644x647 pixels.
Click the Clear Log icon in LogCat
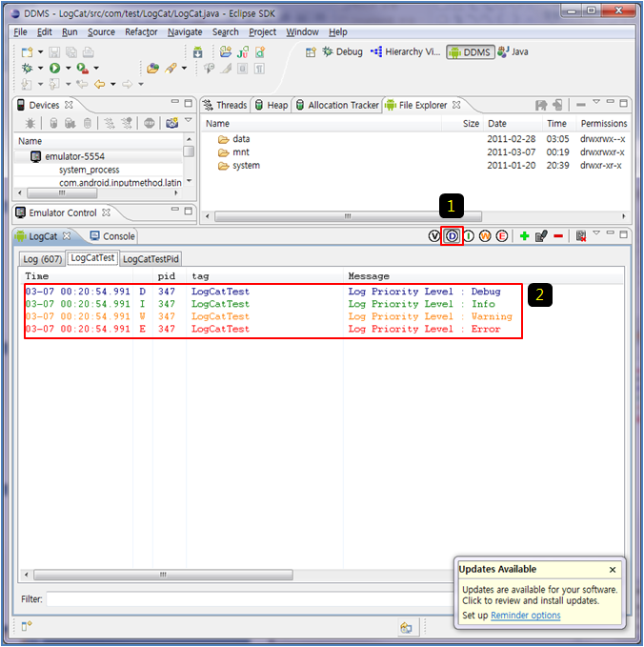tap(581, 236)
